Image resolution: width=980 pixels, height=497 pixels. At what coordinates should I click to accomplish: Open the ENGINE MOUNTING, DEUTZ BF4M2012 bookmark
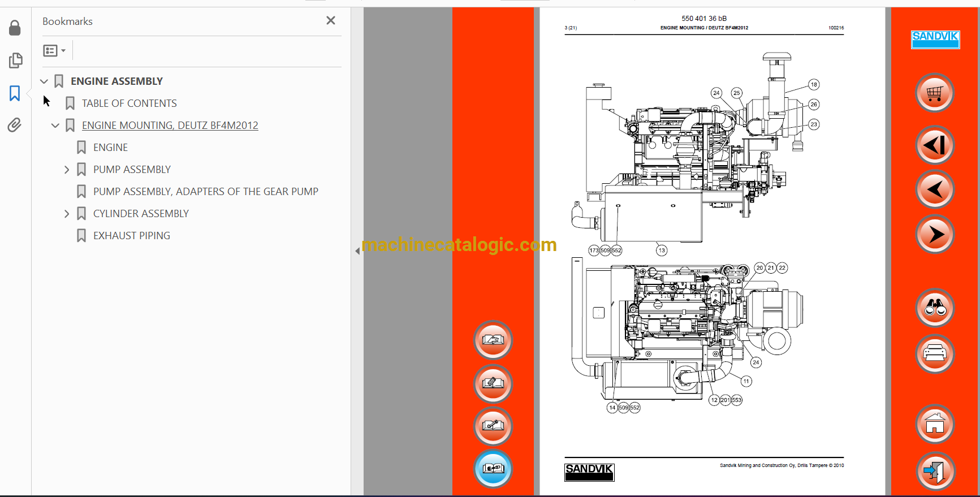coord(170,126)
